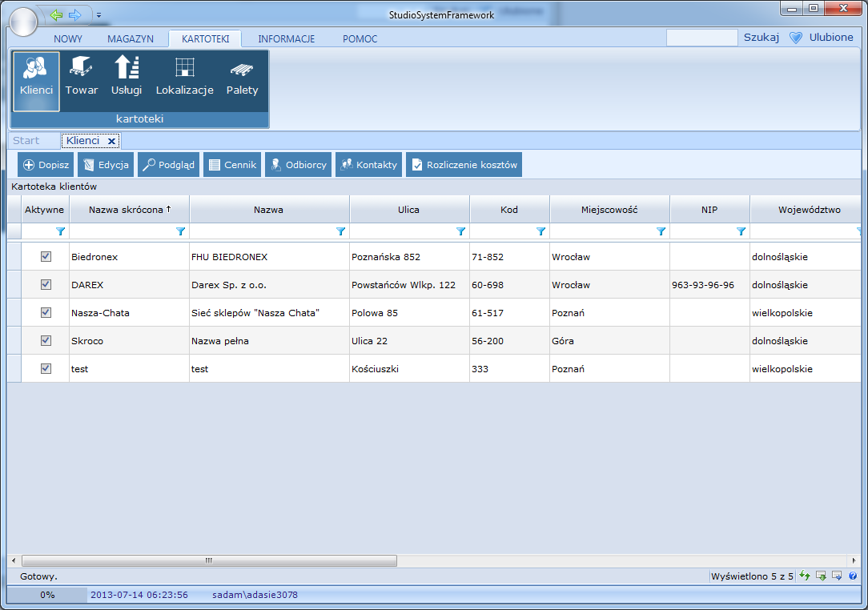Click 'Wyświetlono 5 z 5' status text
868x610 pixels.
point(752,576)
